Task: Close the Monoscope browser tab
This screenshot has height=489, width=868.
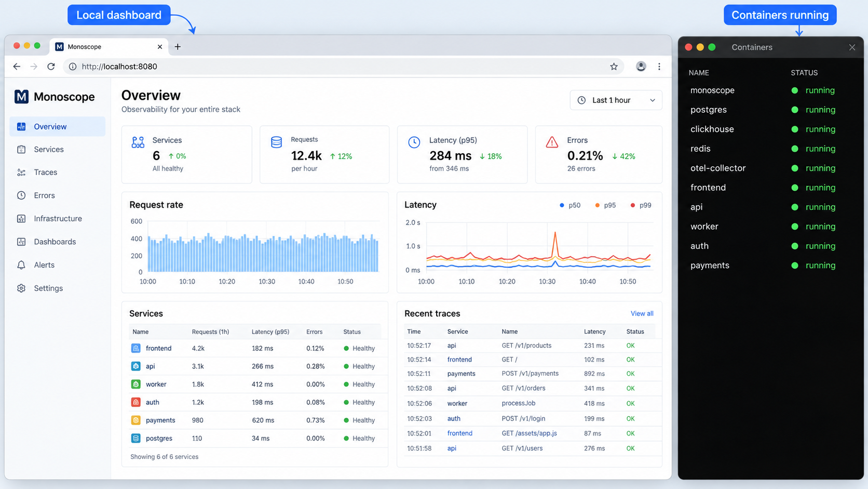Action: 160,47
